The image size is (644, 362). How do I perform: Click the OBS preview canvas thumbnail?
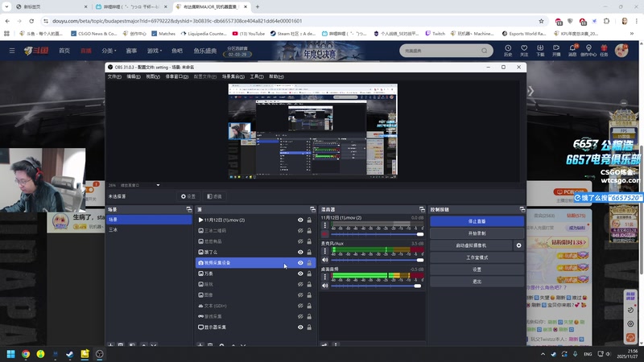pyautogui.click(x=313, y=131)
